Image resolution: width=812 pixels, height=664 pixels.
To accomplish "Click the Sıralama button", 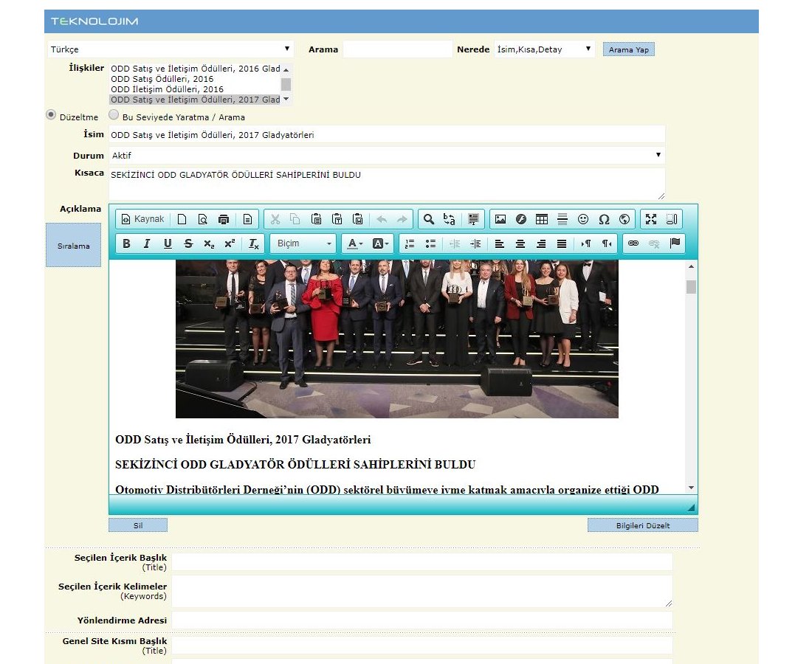I will 74,246.
